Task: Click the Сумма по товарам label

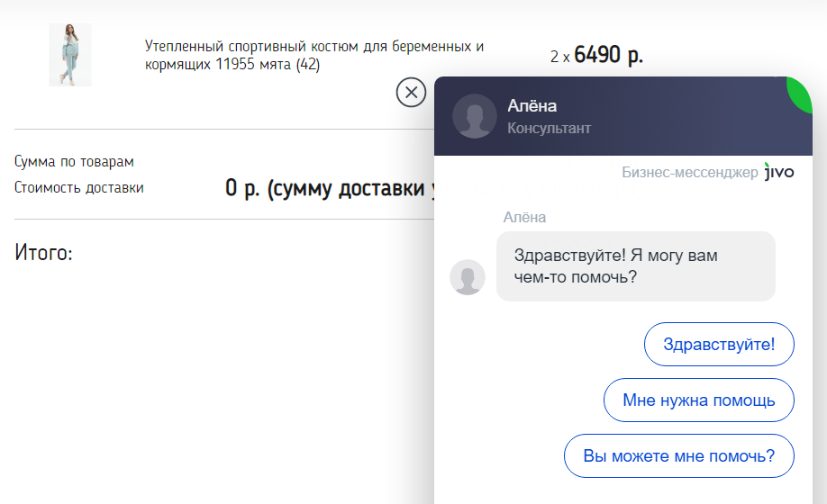Action: [x=74, y=161]
